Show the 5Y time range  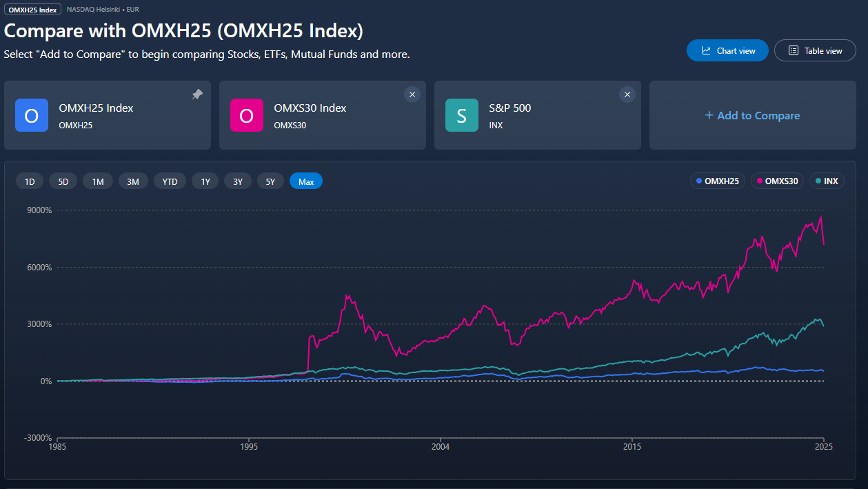pos(271,181)
